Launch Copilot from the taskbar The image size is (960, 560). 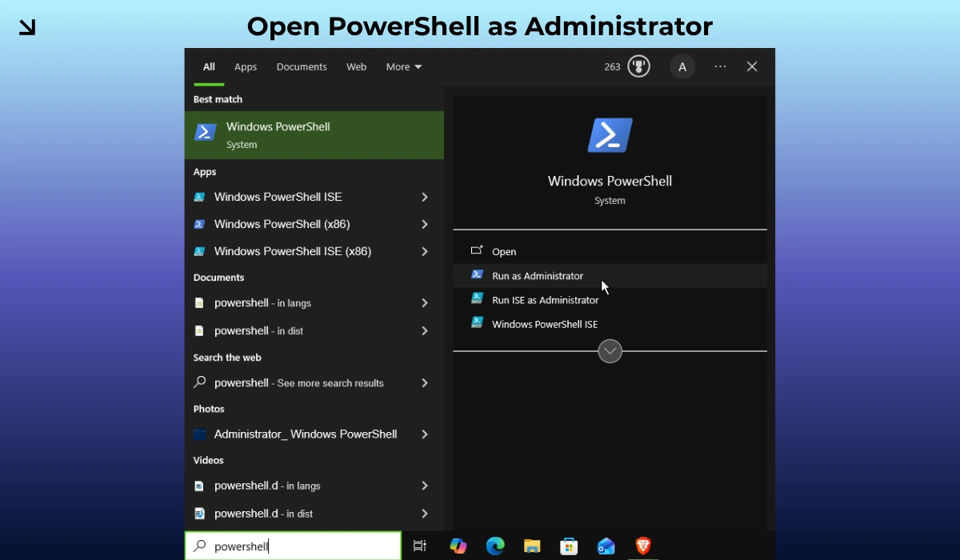(458, 546)
